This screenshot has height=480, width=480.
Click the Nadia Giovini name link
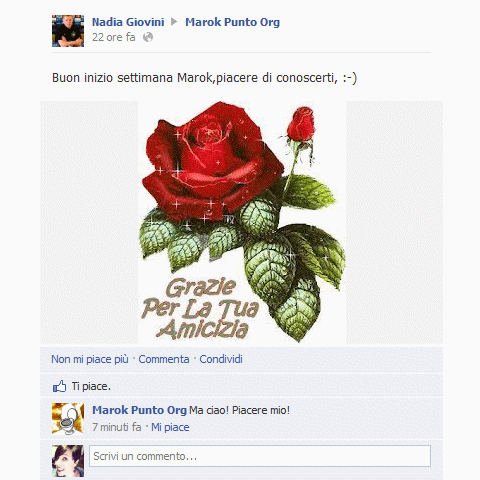point(128,22)
